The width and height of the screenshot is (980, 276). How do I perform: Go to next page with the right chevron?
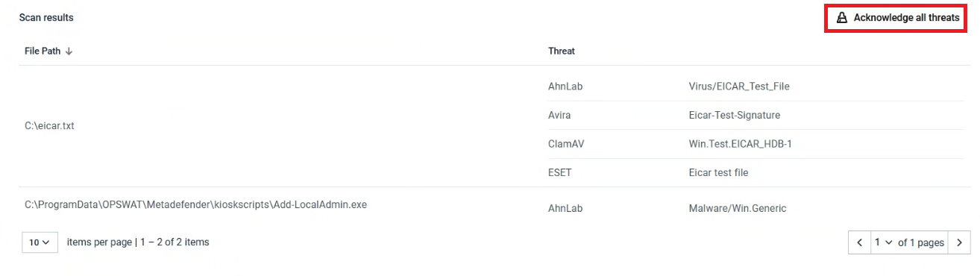(x=959, y=242)
